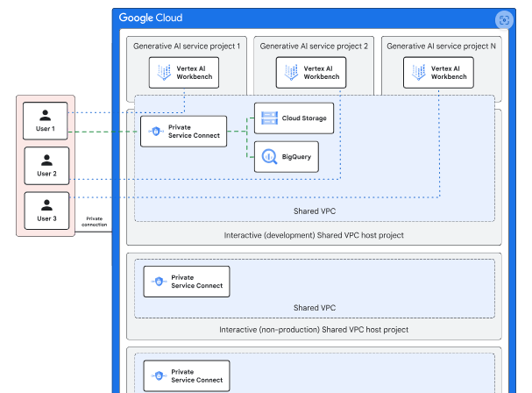Select "Interactive (development) Shared VPC host project" label
The width and height of the screenshot is (532, 393).
point(314,235)
